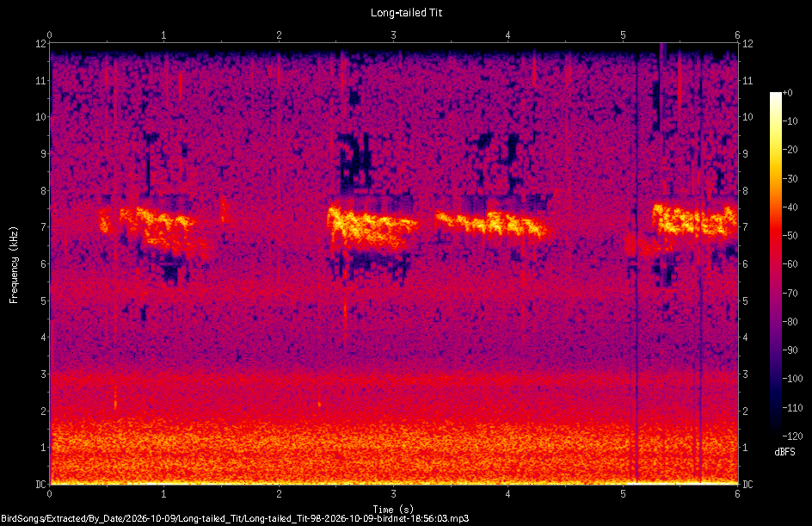Click the '-60' colorbar value
812x526 pixels.
(790, 264)
